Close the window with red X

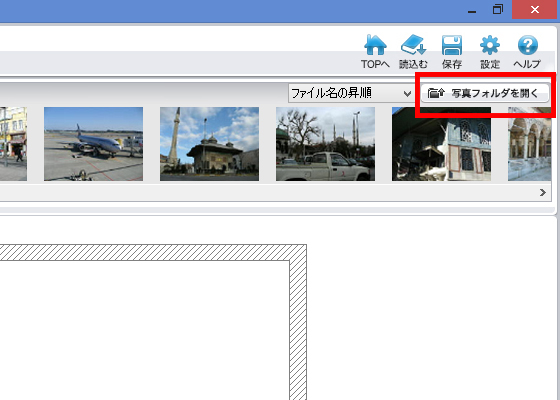tap(535, 10)
